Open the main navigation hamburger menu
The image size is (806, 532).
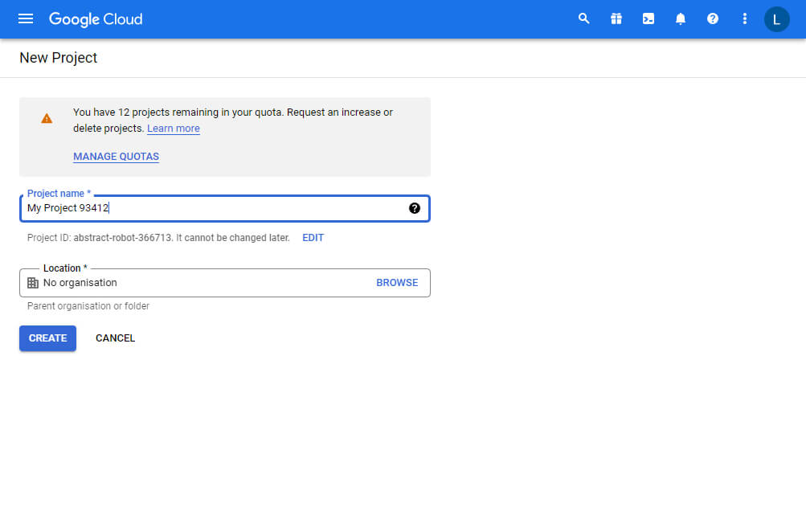pos(26,18)
